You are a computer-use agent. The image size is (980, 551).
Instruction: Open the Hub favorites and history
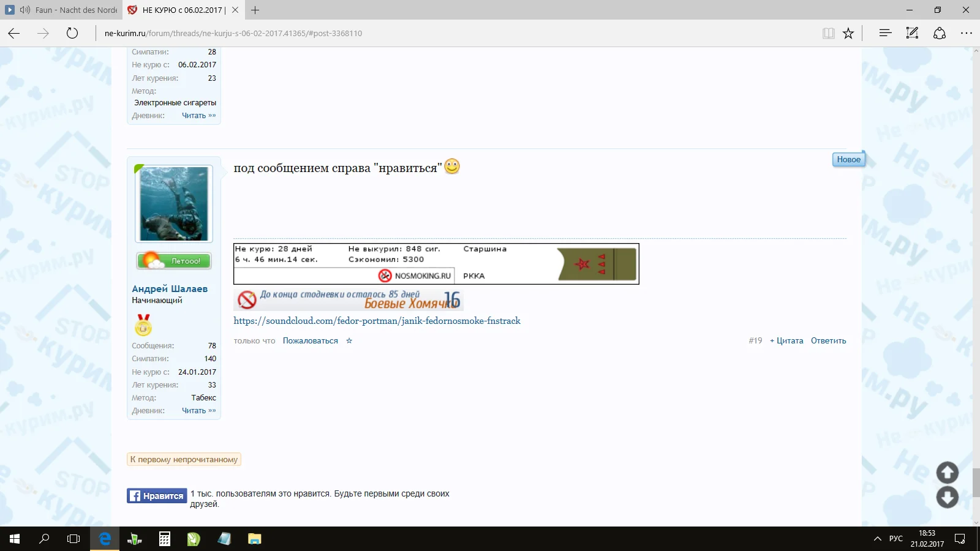coord(885,33)
